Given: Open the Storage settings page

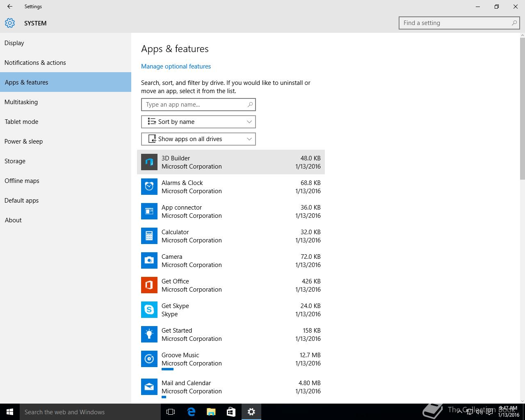Looking at the screenshot, I should (66, 161).
